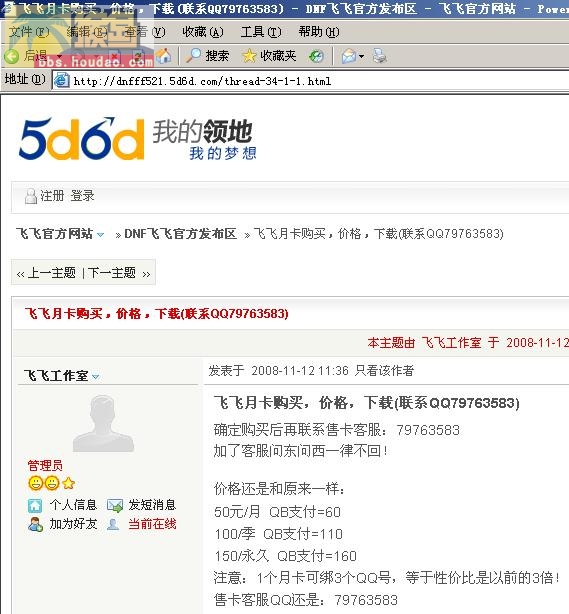Click red thread title 飞飞月卡购买
This screenshot has width=569, height=614.
[x=156, y=314]
